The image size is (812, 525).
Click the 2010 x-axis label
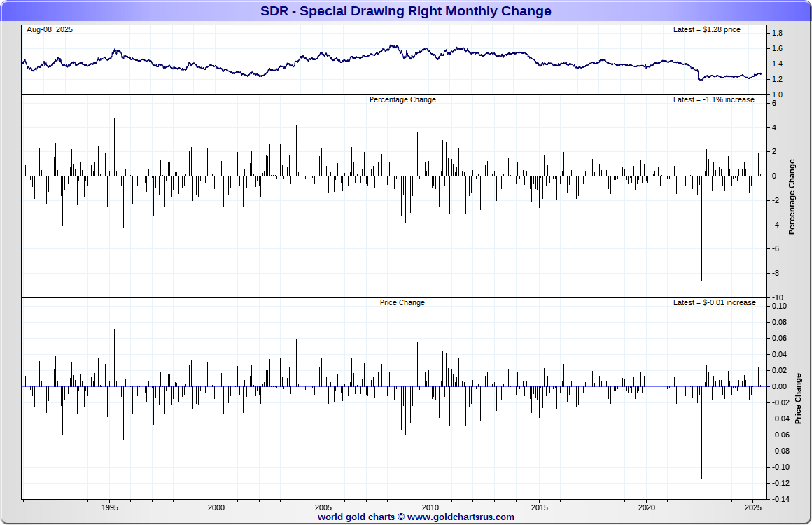430,508
